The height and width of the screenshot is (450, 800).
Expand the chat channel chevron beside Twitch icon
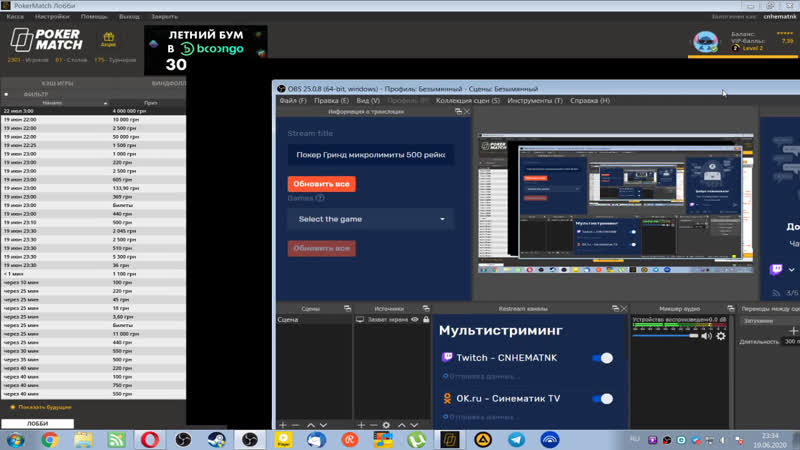click(791, 269)
